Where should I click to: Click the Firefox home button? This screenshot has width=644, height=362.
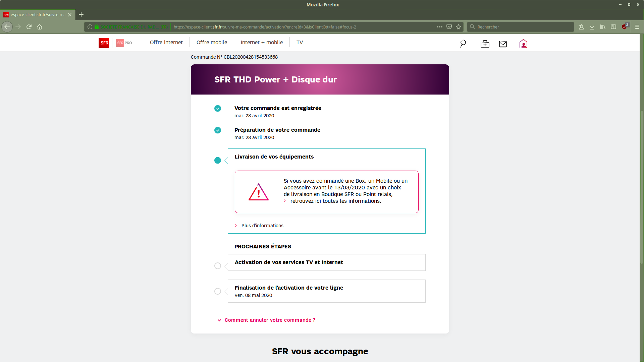(x=40, y=27)
